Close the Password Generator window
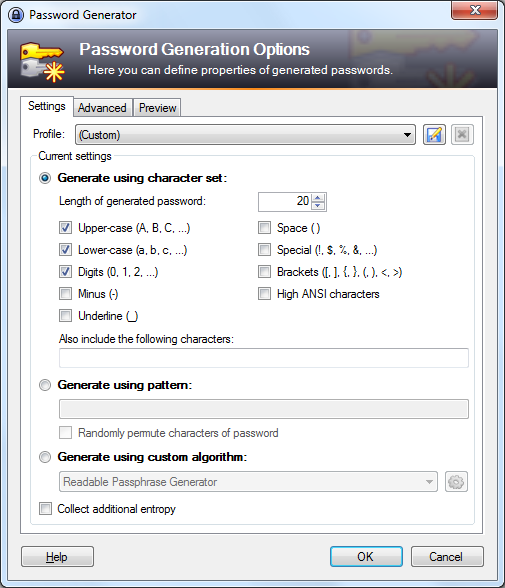Viewport: 505px width, 588px height. (474, 10)
